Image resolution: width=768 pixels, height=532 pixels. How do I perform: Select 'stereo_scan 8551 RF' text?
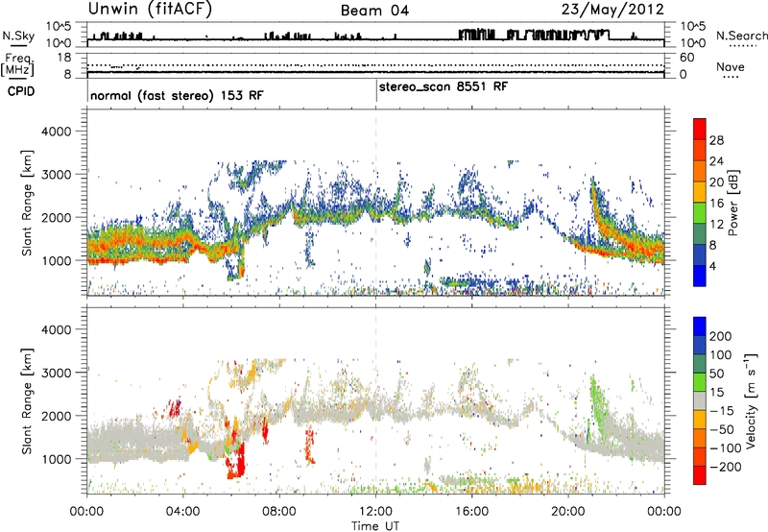click(444, 86)
